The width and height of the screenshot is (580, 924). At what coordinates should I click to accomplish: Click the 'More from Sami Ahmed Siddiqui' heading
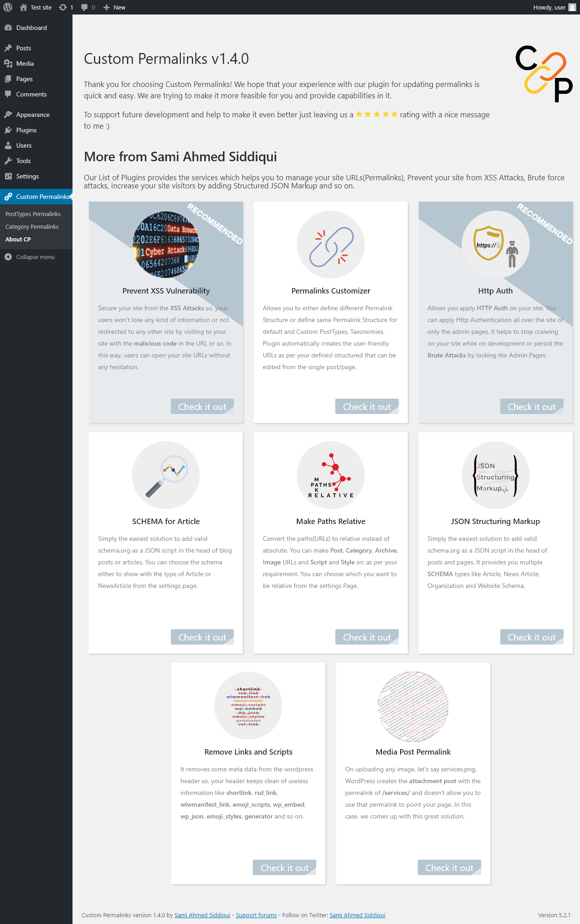pyautogui.click(x=180, y=157)
